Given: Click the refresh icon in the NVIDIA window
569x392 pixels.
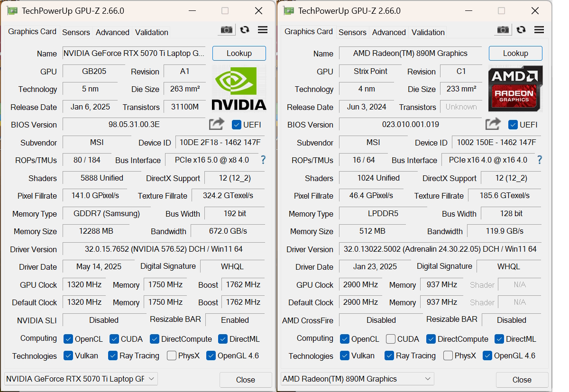Looking at the screenshot, I should pyautogui.click(x=245, y=30).
